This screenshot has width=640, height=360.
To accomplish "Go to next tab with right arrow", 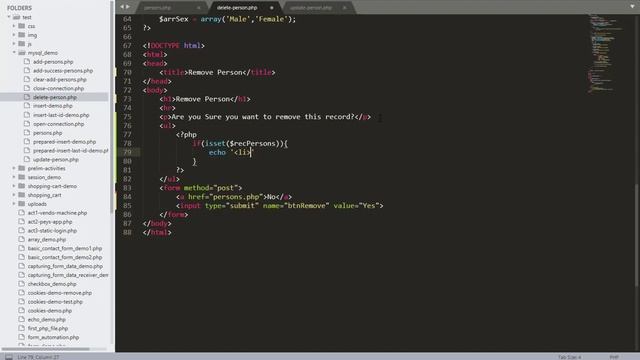I will [x=128, y=7].
